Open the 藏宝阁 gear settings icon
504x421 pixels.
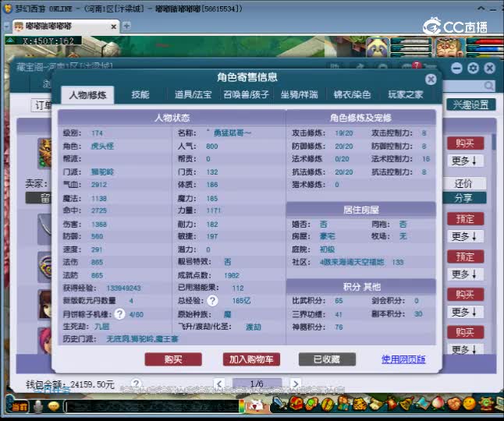point(473,68)
